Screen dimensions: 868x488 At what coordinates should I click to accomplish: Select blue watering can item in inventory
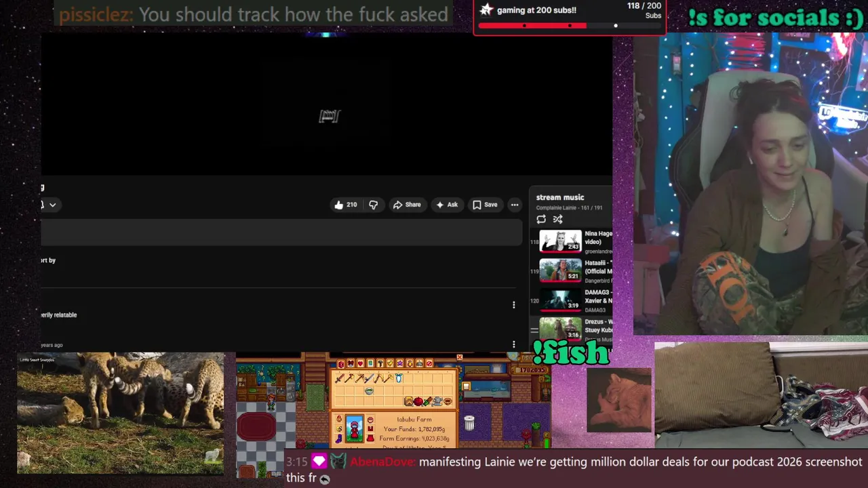click(399, 378)
